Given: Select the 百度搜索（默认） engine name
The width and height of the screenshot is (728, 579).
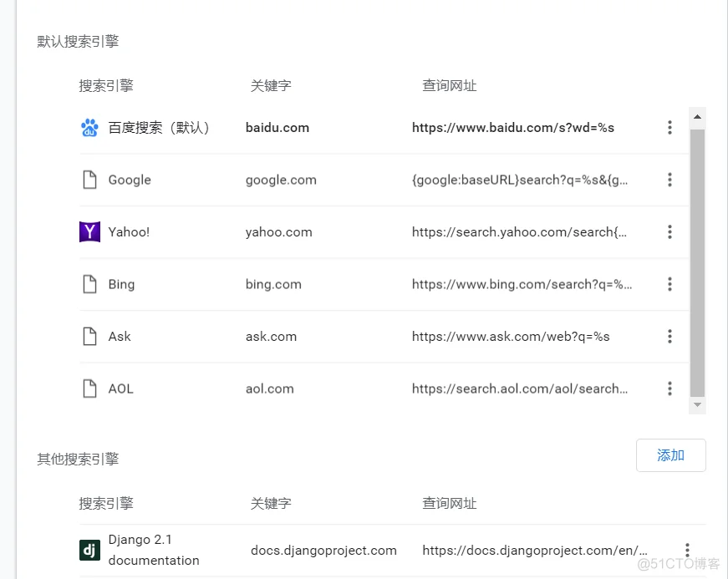Looking at the screenshot, I should point(159,128).
